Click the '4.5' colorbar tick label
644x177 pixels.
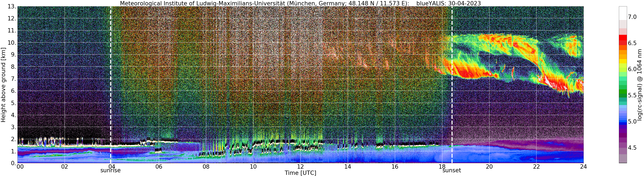pos(632,147)
